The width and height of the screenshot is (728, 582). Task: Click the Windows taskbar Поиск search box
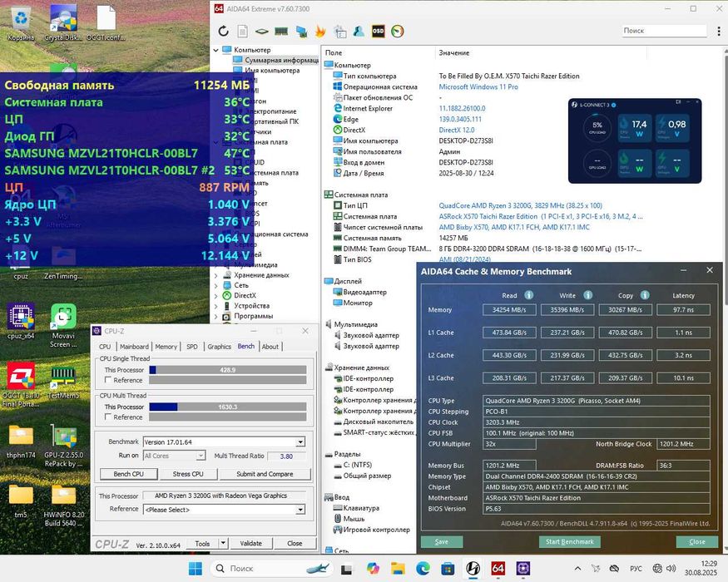(273, 568)
